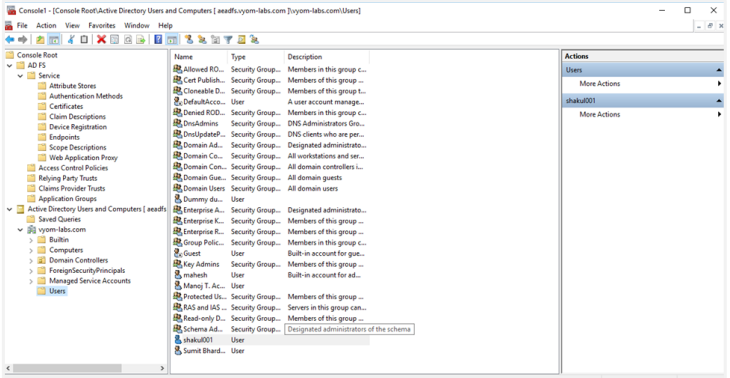The width and height of the screenshot is (730, 378).
Task: Open the Window menu
Action: point(137,26)
